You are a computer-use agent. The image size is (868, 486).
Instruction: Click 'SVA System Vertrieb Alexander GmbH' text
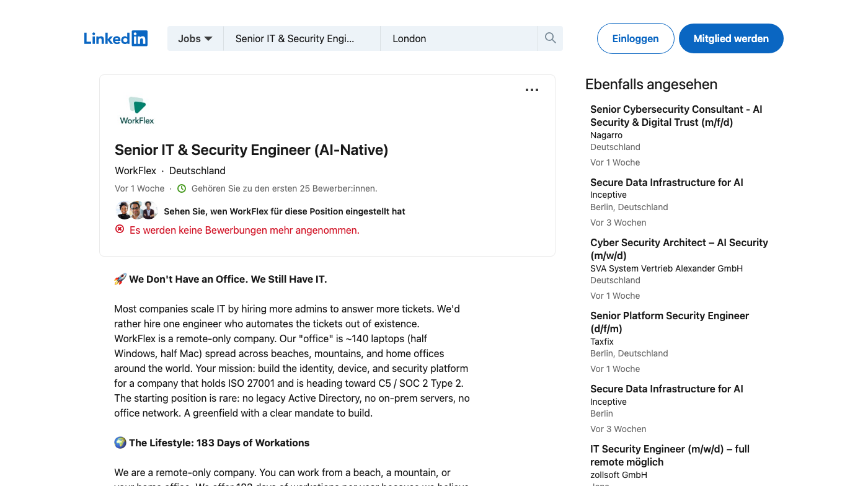pos(666,268)
